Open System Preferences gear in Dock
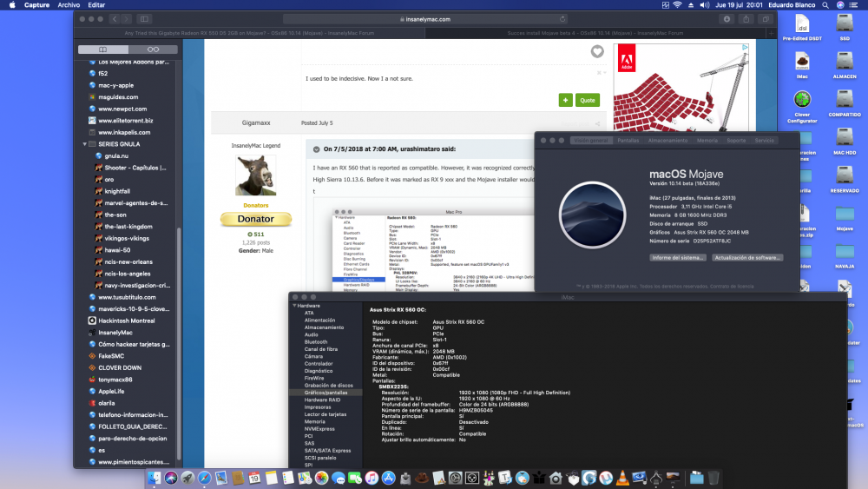 click(455, 478)
